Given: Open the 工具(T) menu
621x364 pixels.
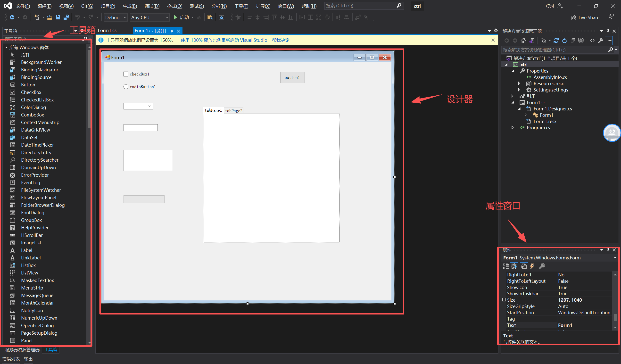Looking at the screenshot, I should coord(241,6).
